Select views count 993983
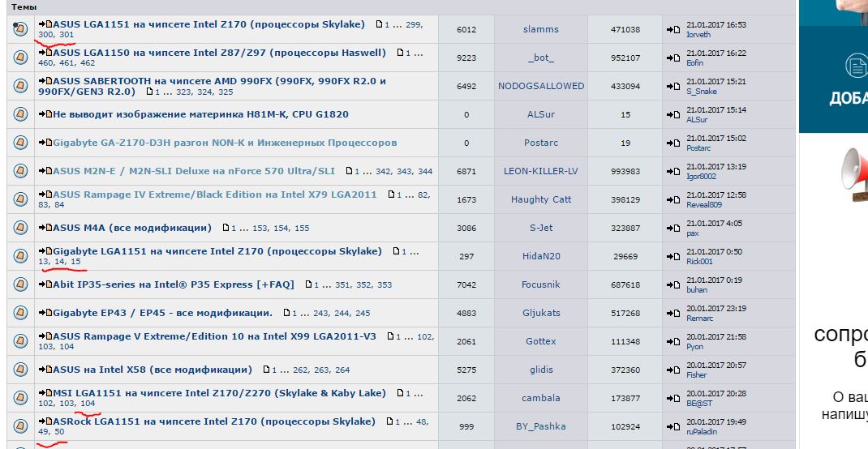Image resolution: width=868 pixels, height=449 pixels. 625,172
